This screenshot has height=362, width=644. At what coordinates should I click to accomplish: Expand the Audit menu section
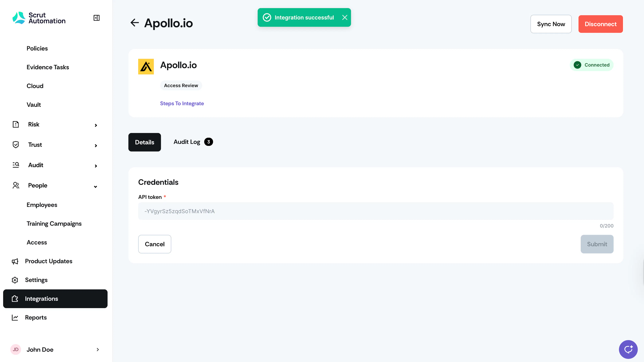tap(55, 165)
